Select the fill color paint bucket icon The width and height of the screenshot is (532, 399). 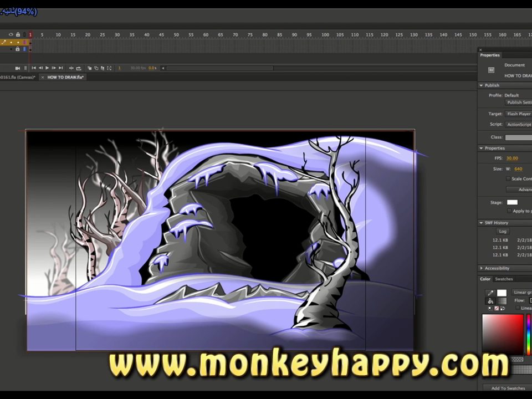tap(490, 301)
